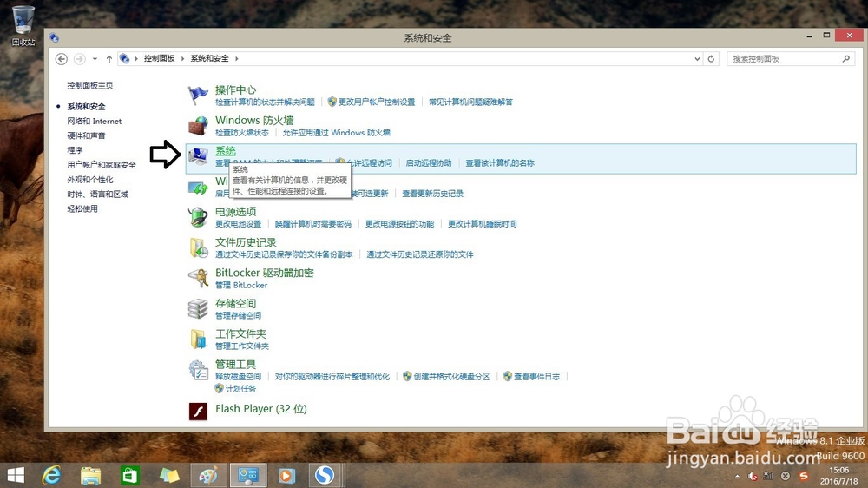Click the search magnifier icon
Viewport: 868px width, 488px height.
(845, 59)
